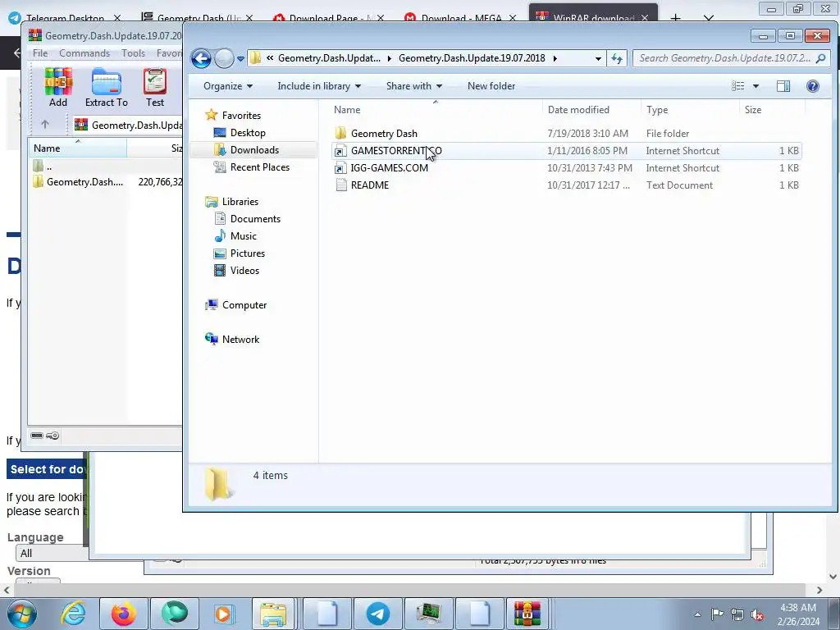Open the Organize menu
This screenshot has width=840, height=630.
pos(228,86)
